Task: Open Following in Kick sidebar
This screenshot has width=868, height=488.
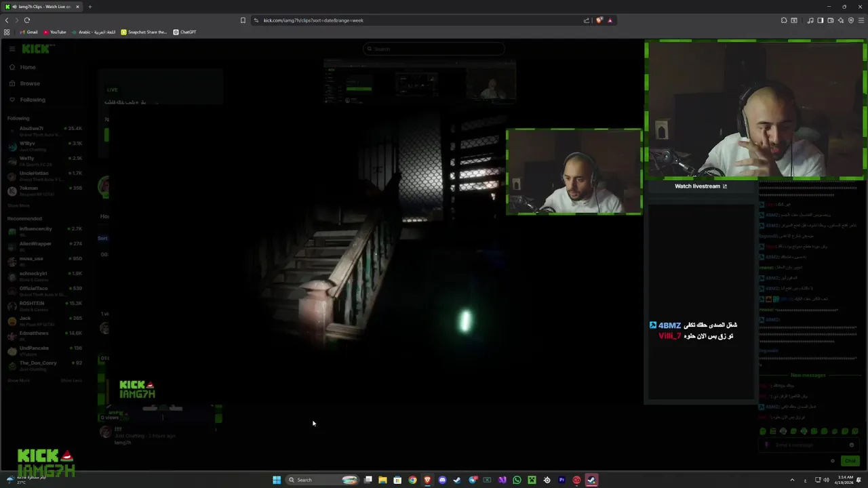Action: coord(33,100)
